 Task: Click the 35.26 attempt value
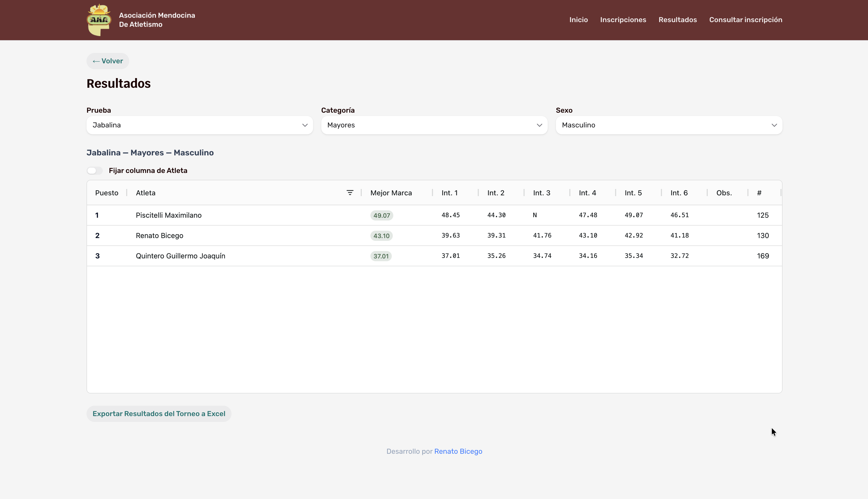coord(496,256)
